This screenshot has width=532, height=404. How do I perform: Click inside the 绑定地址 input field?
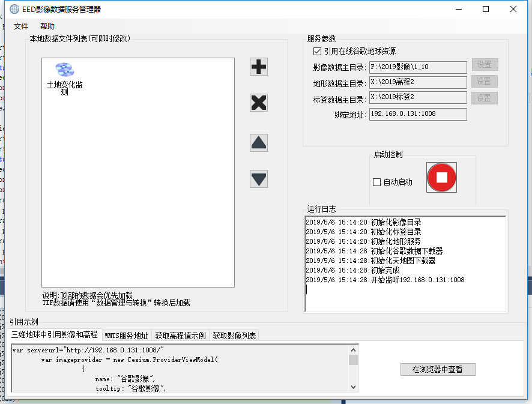tap(417, 114)
